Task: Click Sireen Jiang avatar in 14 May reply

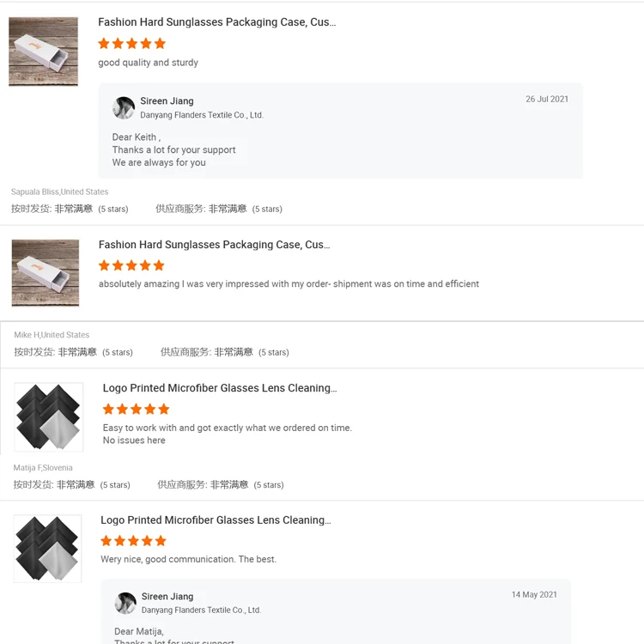Action: pos(125,603)
